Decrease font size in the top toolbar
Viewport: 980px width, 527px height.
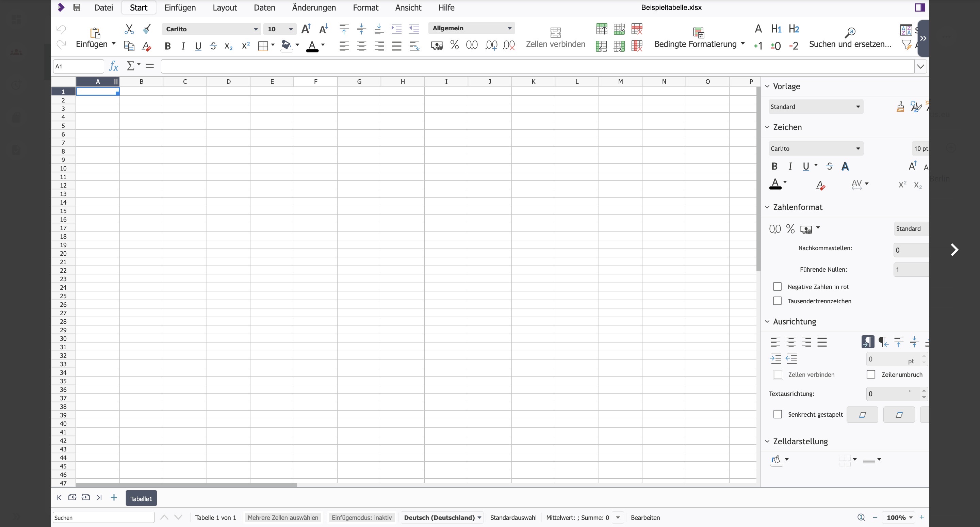click(324, 29)
